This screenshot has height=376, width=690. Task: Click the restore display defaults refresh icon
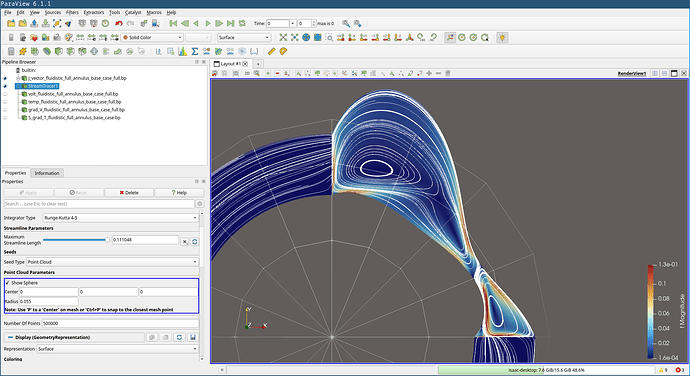pos(179,337)
